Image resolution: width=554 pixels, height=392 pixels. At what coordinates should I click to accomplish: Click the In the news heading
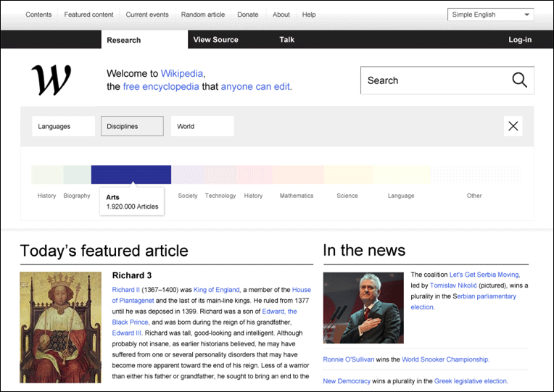364,251
